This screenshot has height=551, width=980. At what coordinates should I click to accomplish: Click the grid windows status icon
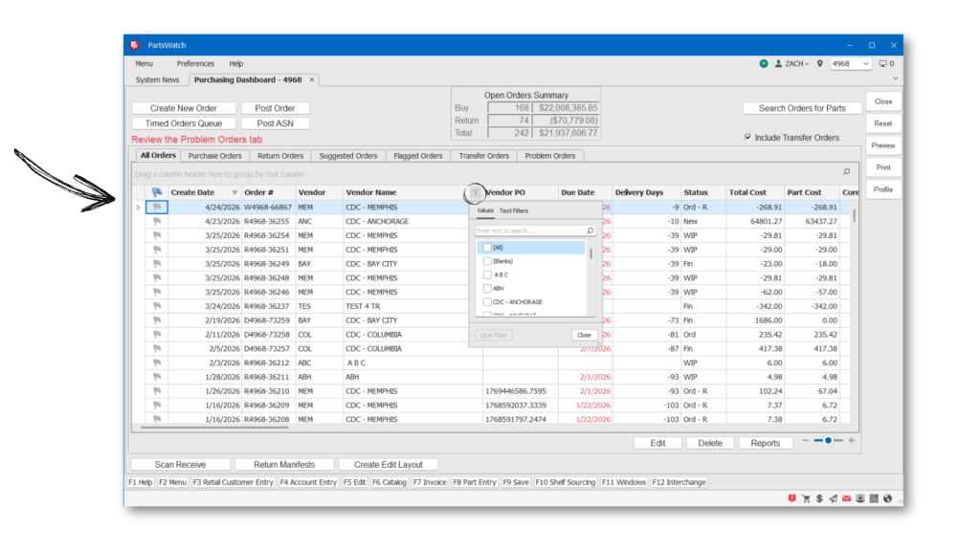pyautogui.click(x=874, y=498)
